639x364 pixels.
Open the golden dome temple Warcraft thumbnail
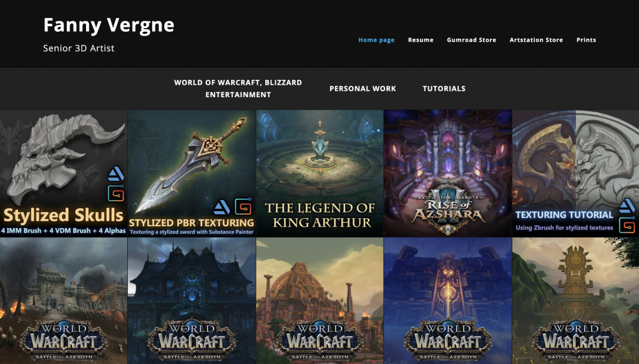pos(319,301)
